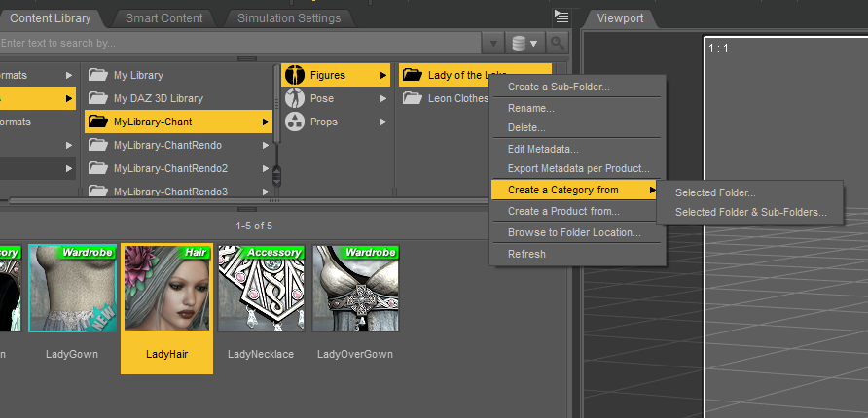Switch to the Smart Content tab
868x418 pixels.
(163, 18)
